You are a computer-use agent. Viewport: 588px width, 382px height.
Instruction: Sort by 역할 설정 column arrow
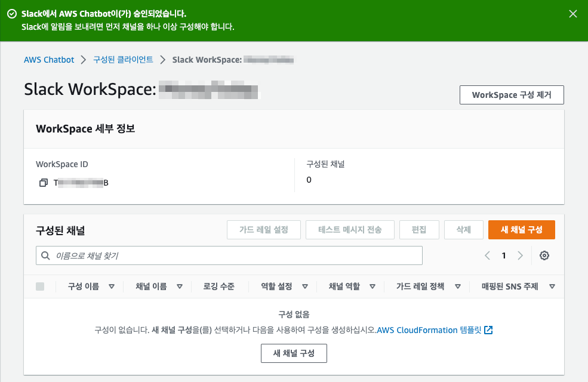(x=305, y=286)
